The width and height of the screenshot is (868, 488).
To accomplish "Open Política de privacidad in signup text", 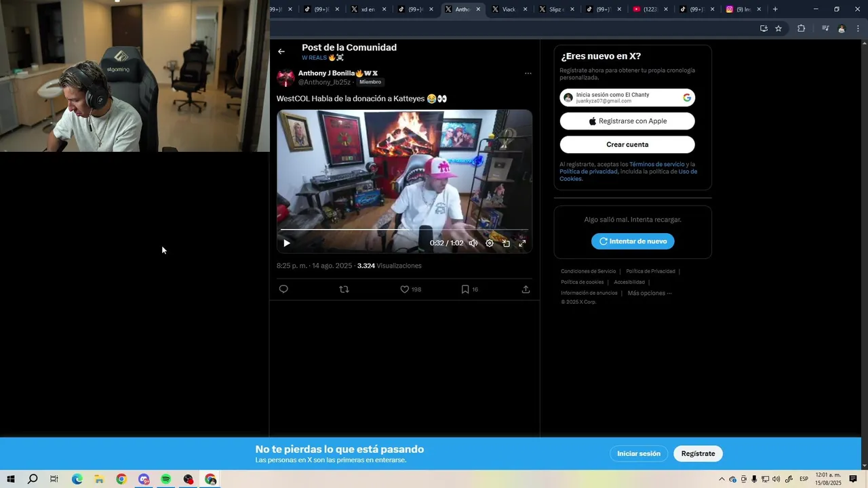I will pyautogui.click(x=588, y=171).
